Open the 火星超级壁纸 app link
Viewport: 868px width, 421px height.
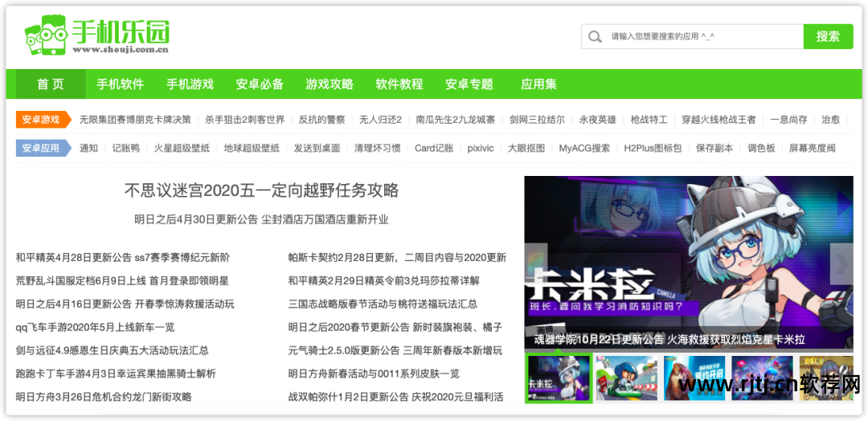182,149
